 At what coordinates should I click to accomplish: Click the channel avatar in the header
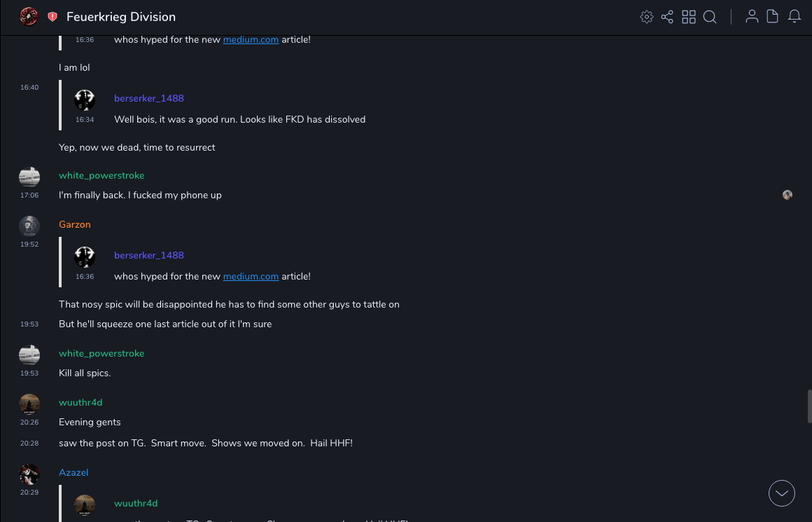pyautogui.click(x=29, y=17)
